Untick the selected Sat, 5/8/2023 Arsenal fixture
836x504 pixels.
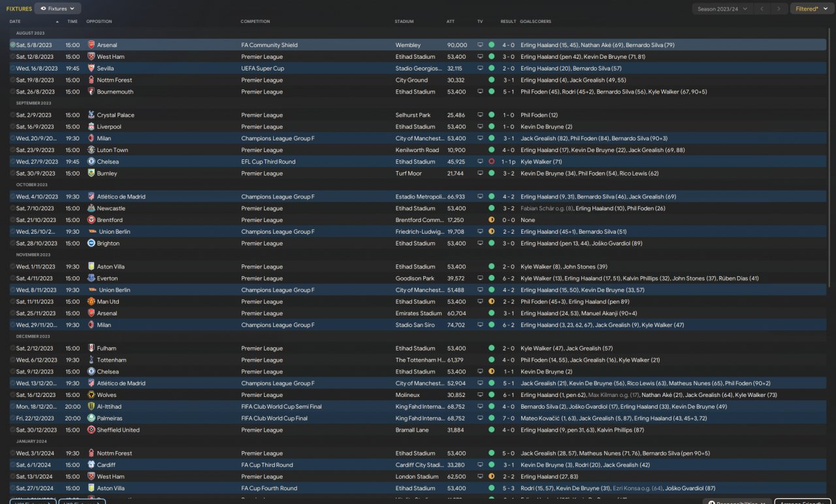12,45
